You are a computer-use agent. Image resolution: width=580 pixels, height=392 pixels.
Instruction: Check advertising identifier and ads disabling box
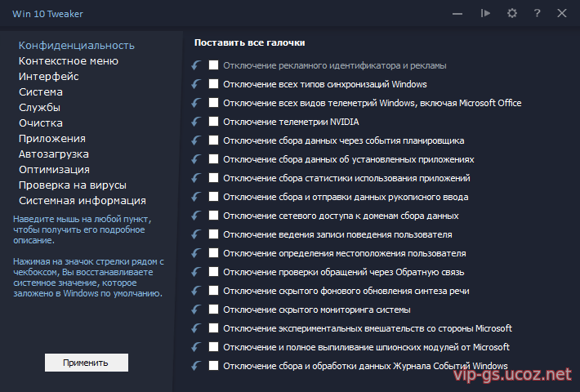point(213,65)
